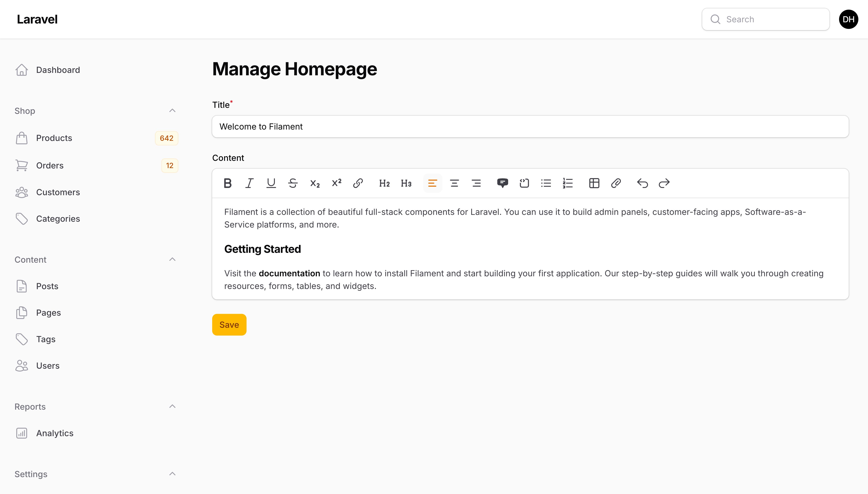
Task: Attach a file with the paperclip icon
Action: 616,183
